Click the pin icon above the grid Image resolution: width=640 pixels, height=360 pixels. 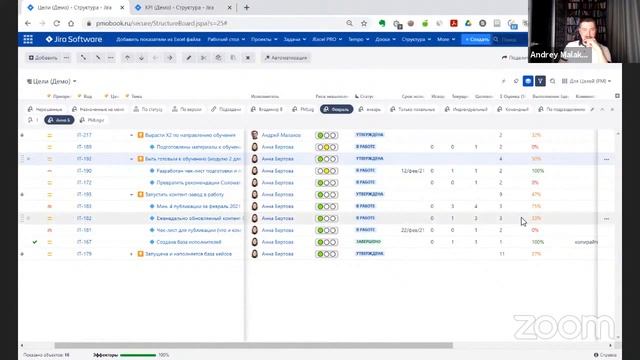pyautogui.click(x=503, y=81)
